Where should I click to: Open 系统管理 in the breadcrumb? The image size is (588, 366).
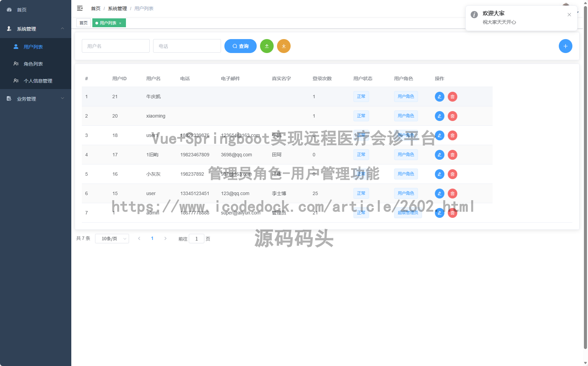117,8
